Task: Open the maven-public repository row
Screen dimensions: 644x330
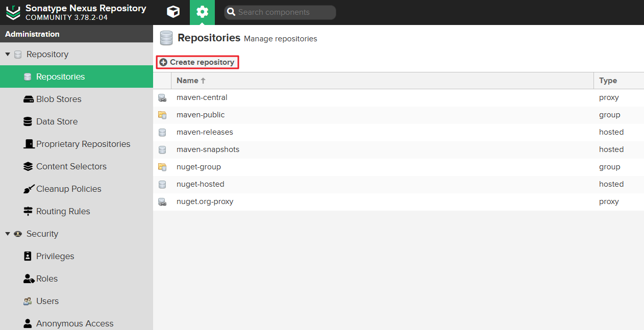Action: [399, 115]
